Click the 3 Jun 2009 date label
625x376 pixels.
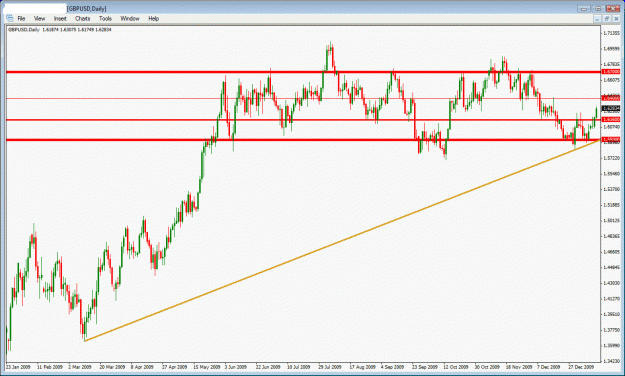pos(236,366)
